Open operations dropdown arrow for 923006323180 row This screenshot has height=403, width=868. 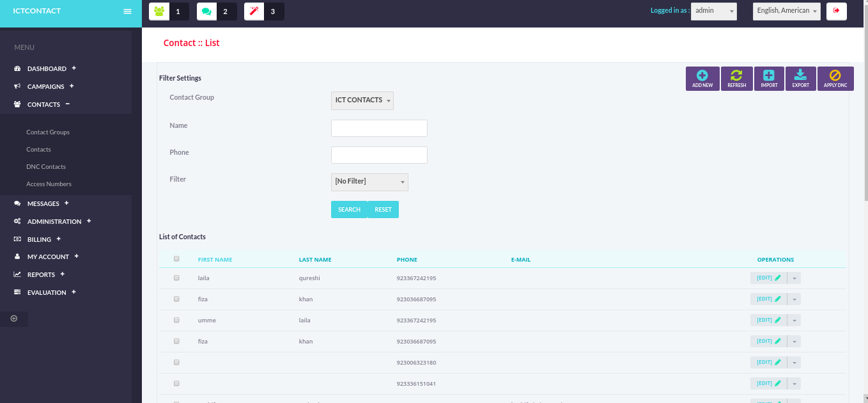794,363
